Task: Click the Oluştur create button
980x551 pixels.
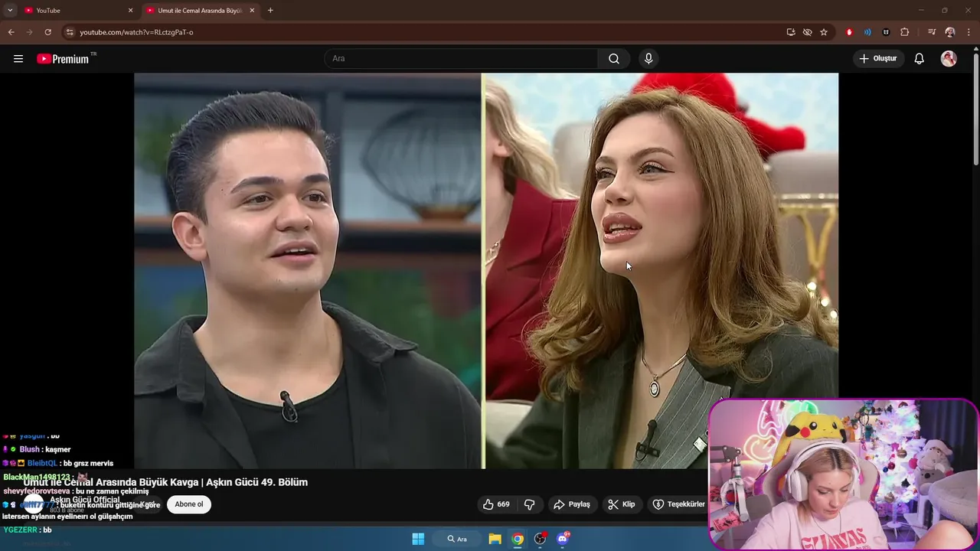Action: pyautogui.click(x=878, y=59)
